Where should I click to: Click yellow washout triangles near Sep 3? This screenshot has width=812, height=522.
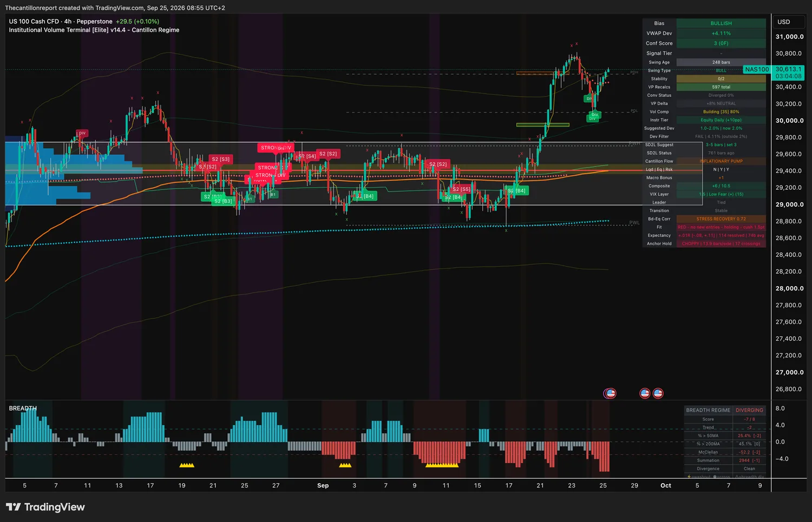pyautogui.click(x=345, y=465)
